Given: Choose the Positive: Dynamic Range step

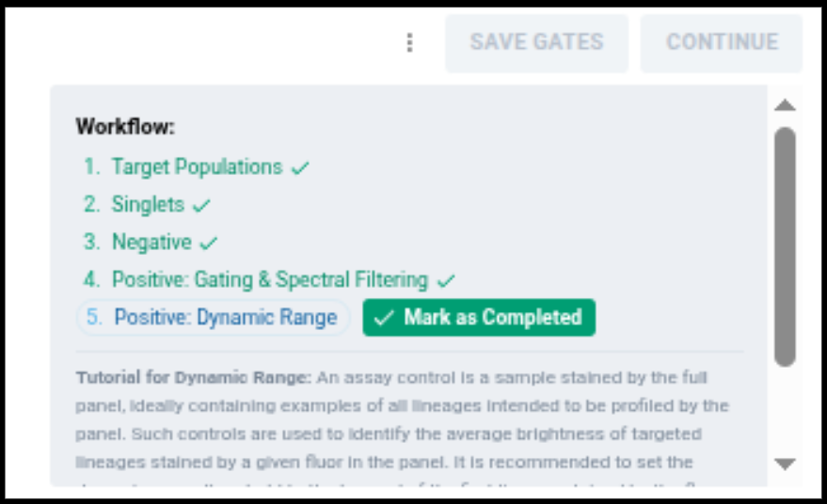Looking at the screenshot, I should click(x=225, y=318).
